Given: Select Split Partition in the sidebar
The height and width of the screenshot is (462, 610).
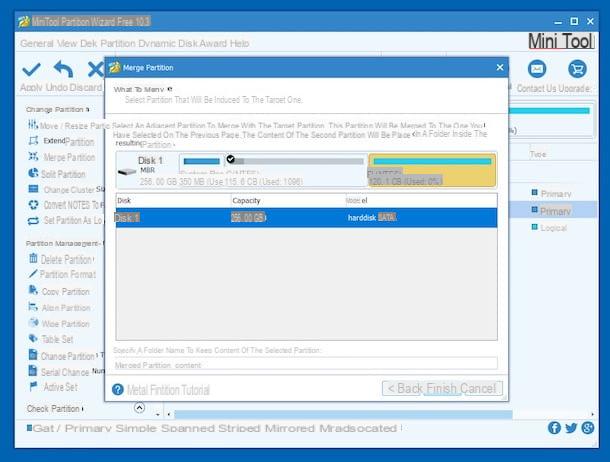Looking at the screenshot, I should (57, 173).
